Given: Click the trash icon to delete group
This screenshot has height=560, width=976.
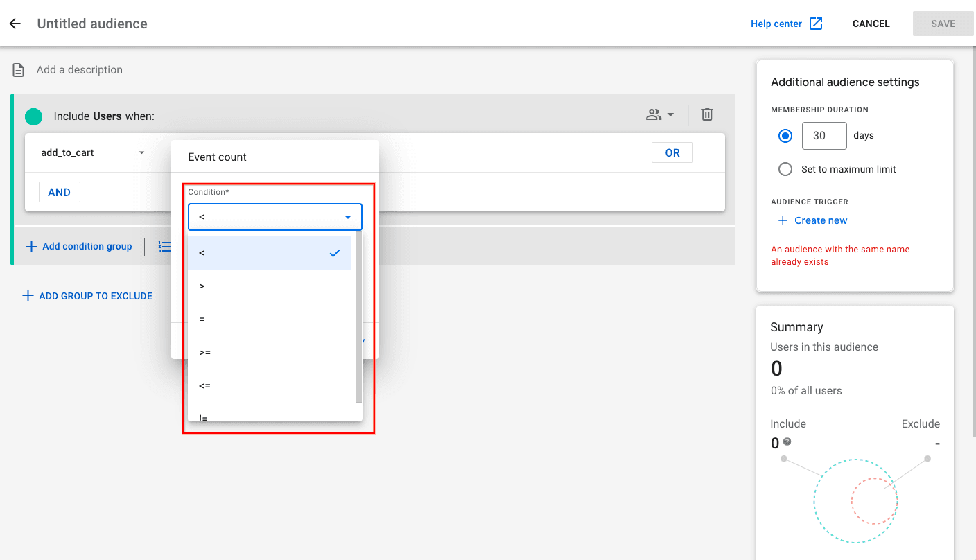Looking at the screenshot, I should [706, 114].
